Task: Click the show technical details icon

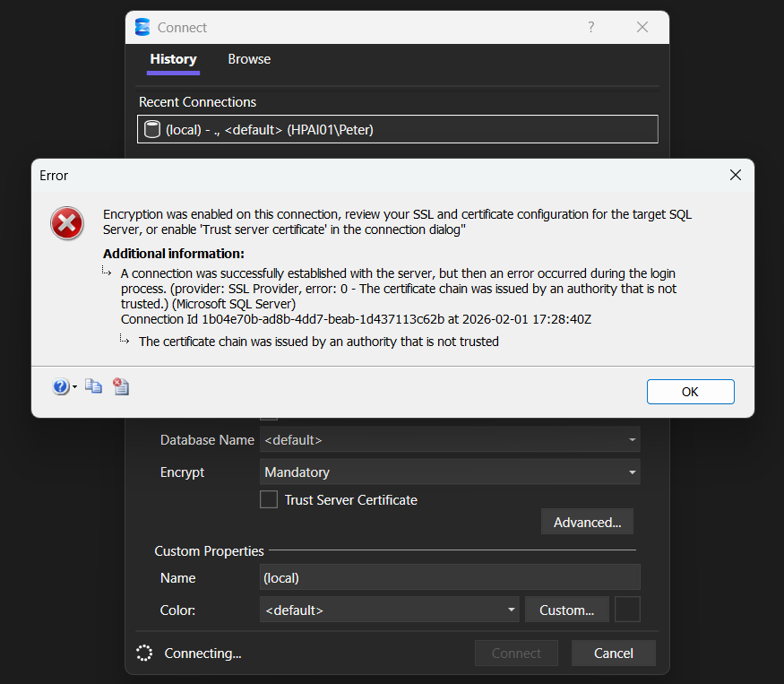Action: [x=121, y=386]
